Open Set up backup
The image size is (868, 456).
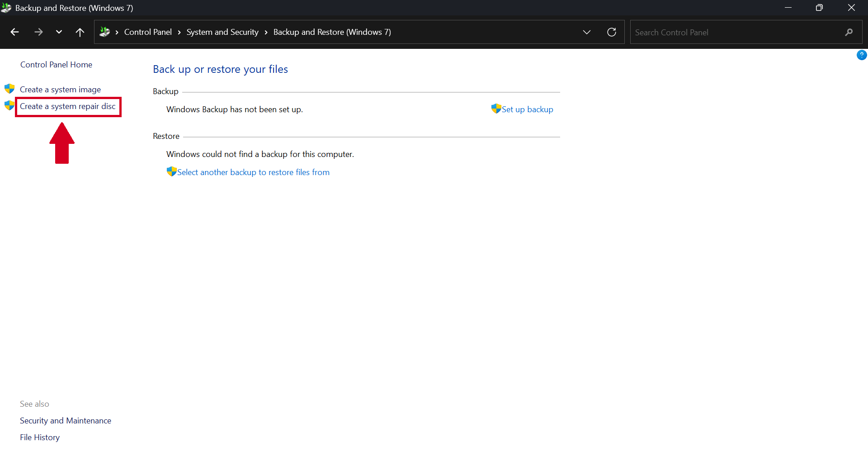[x=527, y=109]
